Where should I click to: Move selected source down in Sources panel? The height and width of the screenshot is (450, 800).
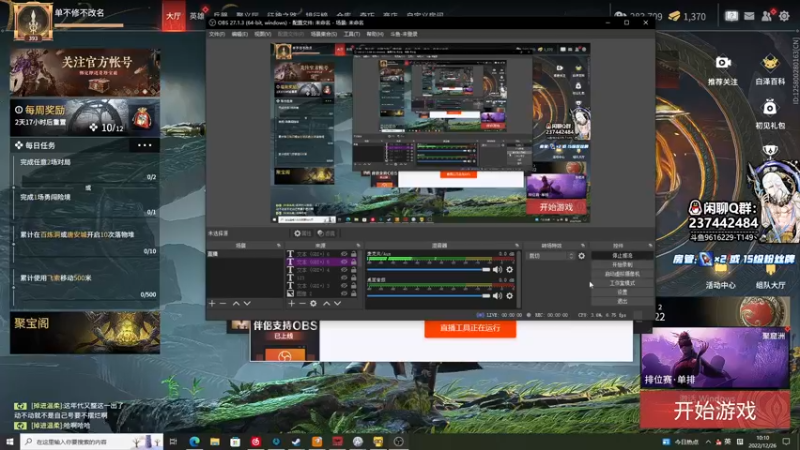pos(337,304)
